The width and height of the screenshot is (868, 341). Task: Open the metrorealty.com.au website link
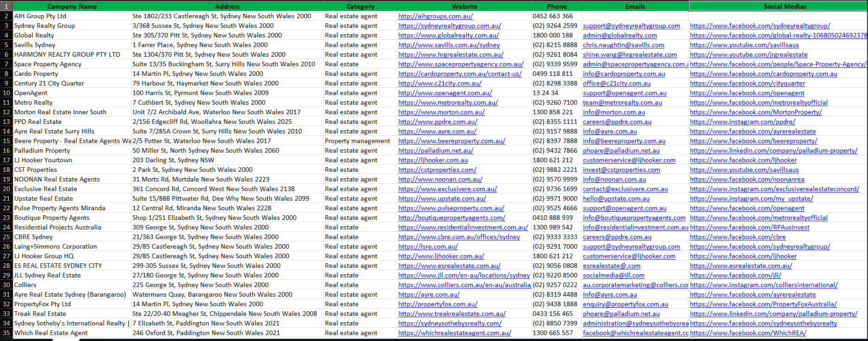448,102
